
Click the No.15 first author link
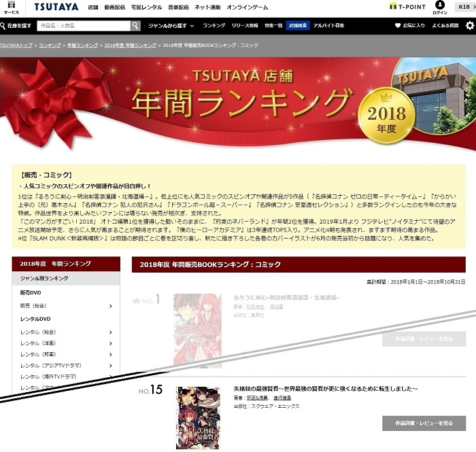(258, 398)
